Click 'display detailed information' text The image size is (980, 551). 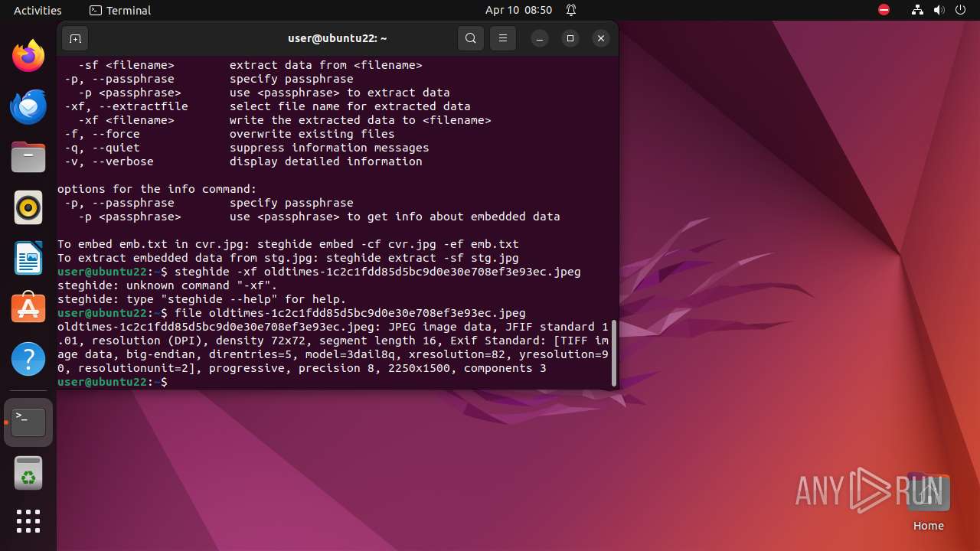[326, 161]
